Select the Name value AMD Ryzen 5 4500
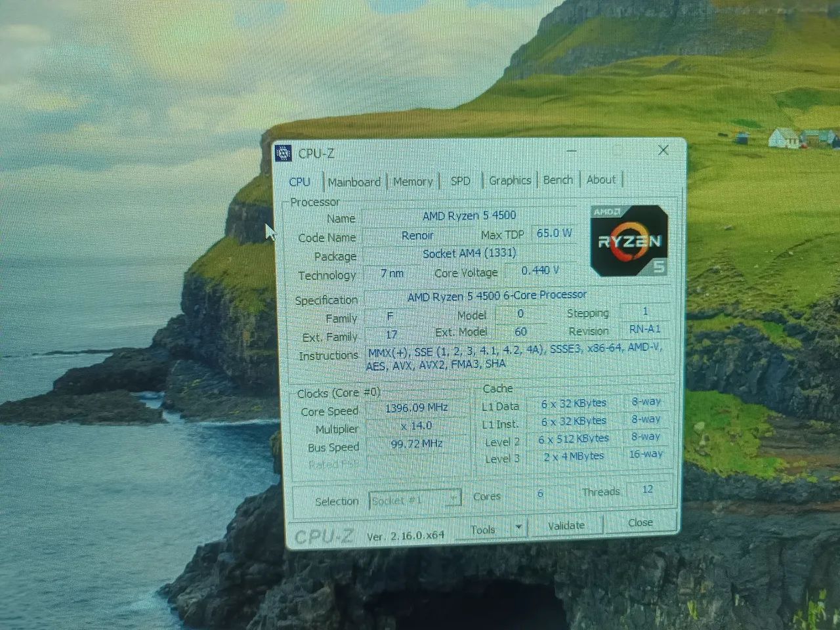Screen dimensions: 840x630 coord(469,215)
